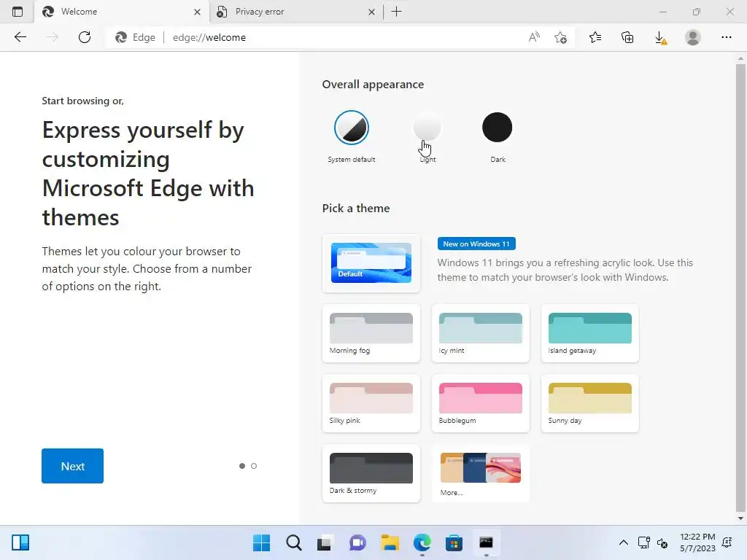The height and width of the screenshot is (560, 747).
Task: Open Task View on taskbar
Action: [325, 542]
